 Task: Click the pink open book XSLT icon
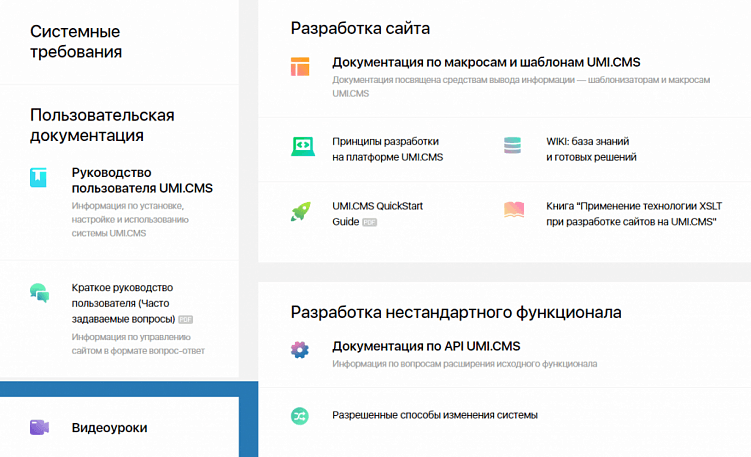(x=514, y=210)
